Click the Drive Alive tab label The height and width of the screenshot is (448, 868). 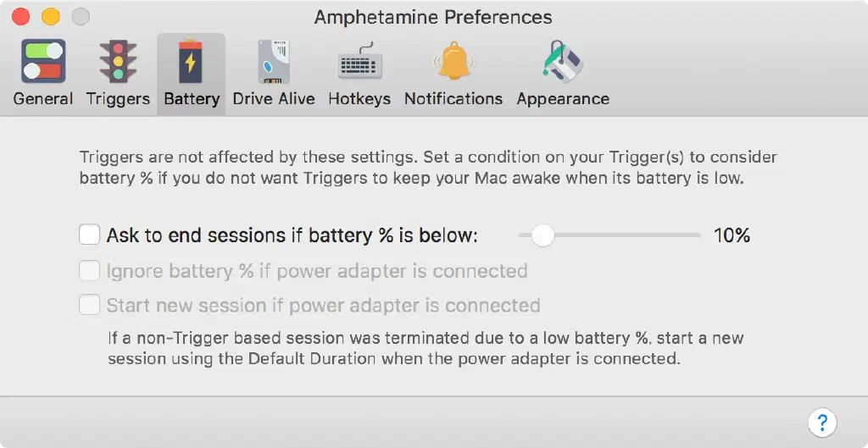pos(274,99)
